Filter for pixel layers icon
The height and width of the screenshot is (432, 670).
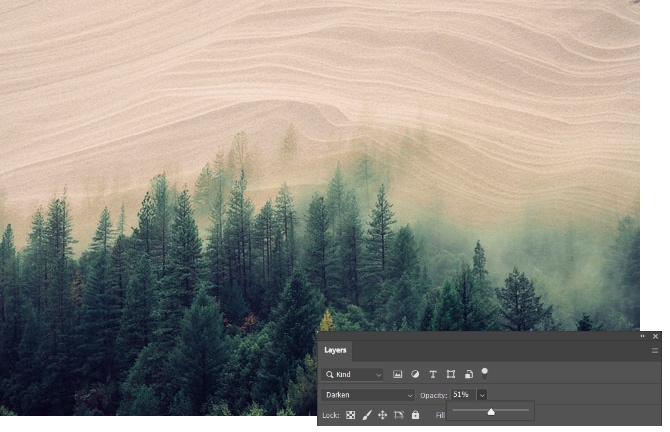point(397,374)
